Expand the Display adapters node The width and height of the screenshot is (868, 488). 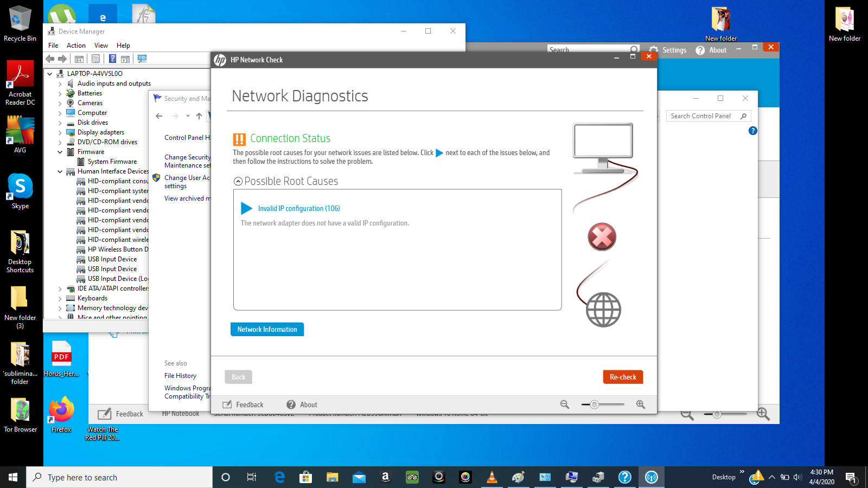(x=60, y=133)
